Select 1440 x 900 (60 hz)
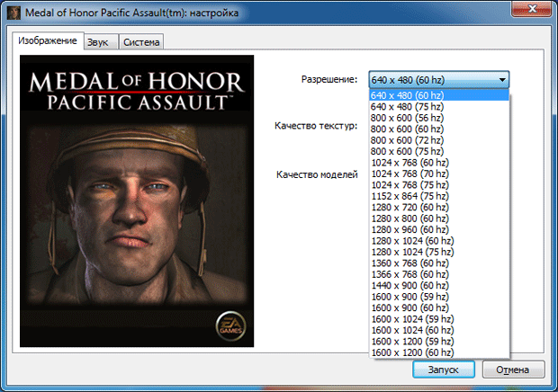558x392 pixels. 439,285
